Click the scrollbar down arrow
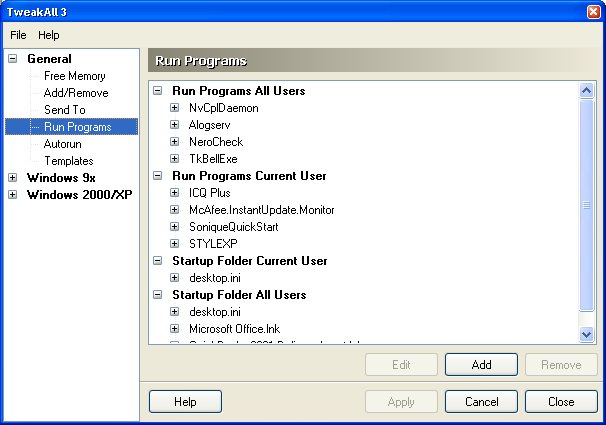 (586, 334)
